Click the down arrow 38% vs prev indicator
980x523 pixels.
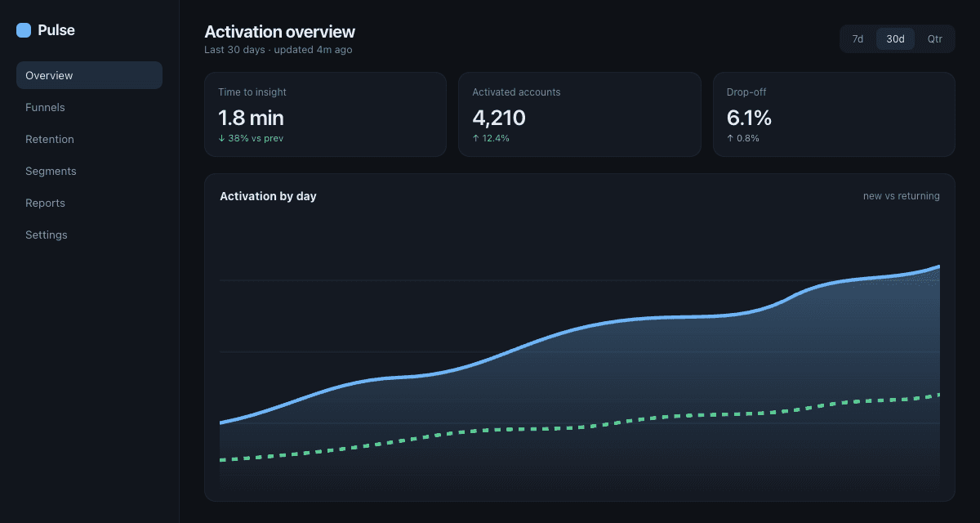click(251, 138)
